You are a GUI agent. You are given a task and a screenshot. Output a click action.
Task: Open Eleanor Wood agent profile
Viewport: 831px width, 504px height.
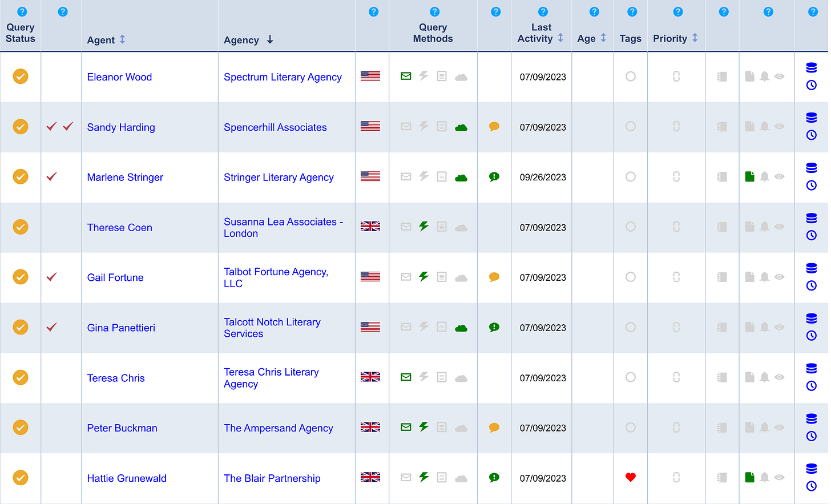119,77
